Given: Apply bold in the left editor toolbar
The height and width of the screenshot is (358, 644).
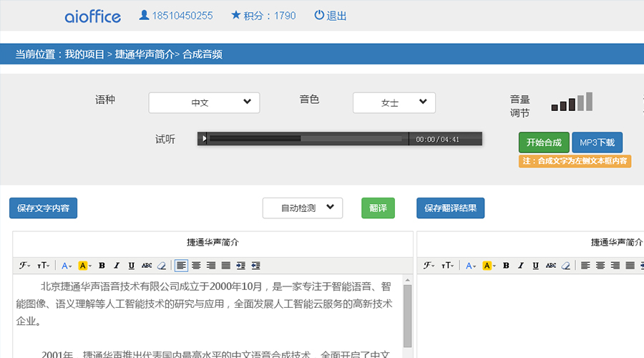Looking at the screenshot, I should coord(102,266).
